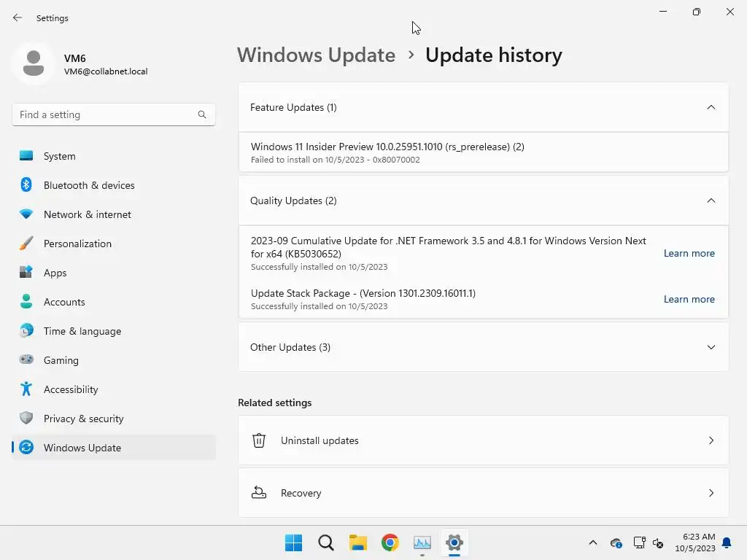Click the Accessibility figure icon
747x560 pixels.
point(26,389)
